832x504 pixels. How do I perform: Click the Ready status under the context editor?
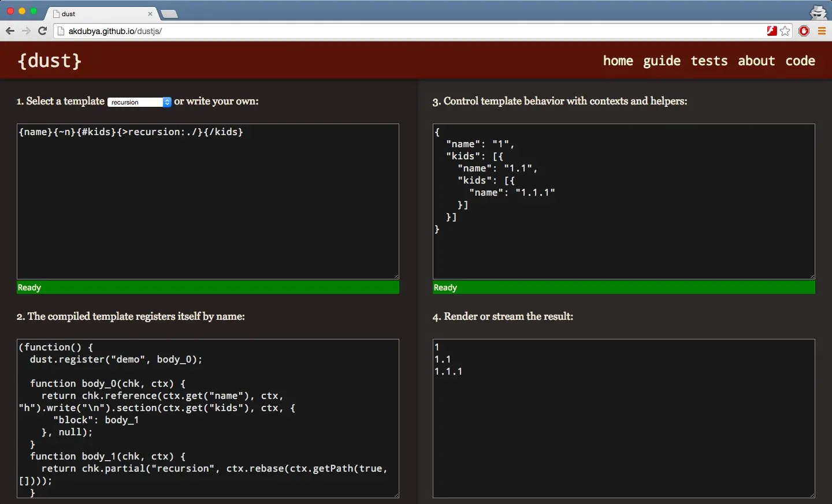tap(624, 288)
